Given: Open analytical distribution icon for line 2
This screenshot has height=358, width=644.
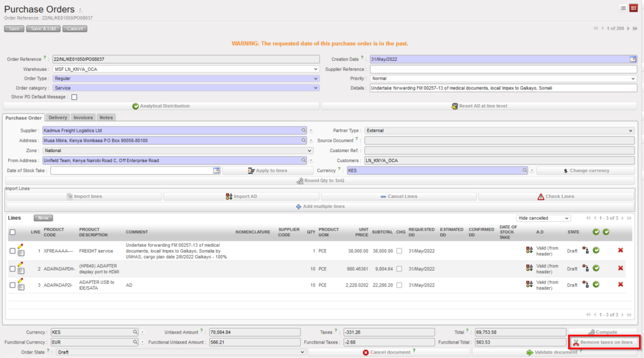Looking at the screenshot, I should 530,268.
